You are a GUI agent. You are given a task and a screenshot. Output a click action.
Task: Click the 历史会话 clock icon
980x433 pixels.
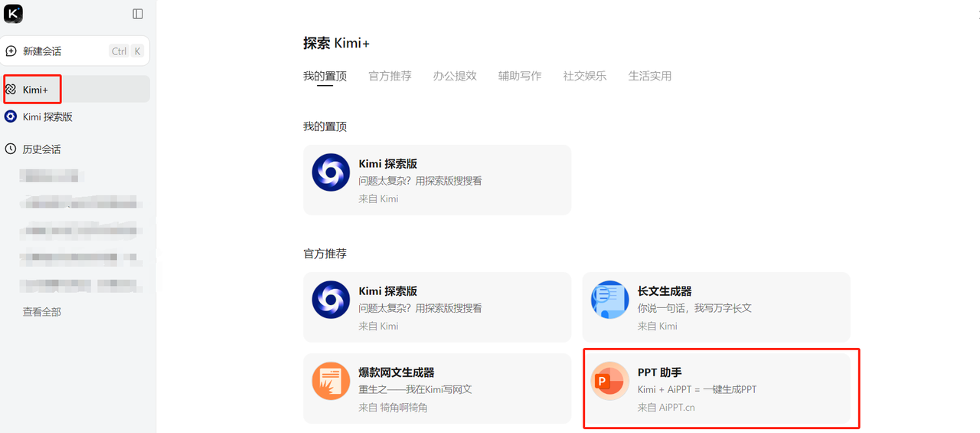coord(11,149)
